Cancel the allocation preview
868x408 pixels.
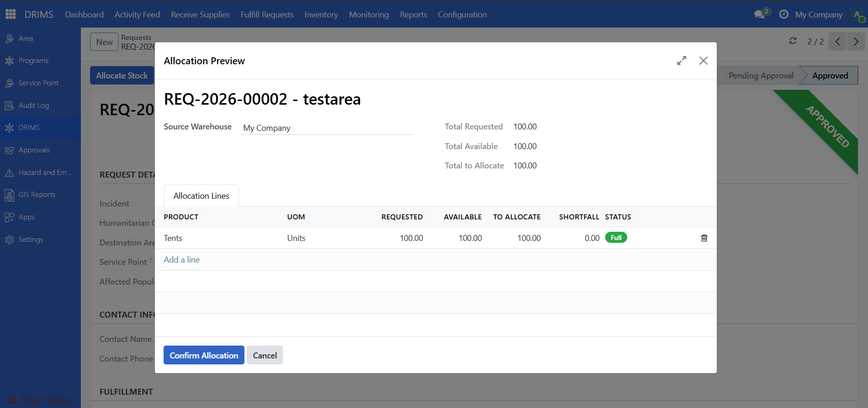tap(265, 355)
